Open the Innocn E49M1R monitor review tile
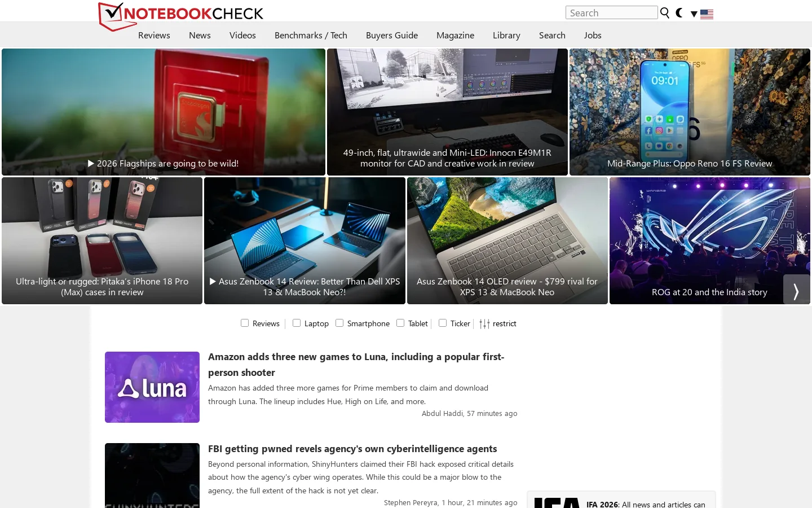 447,112
